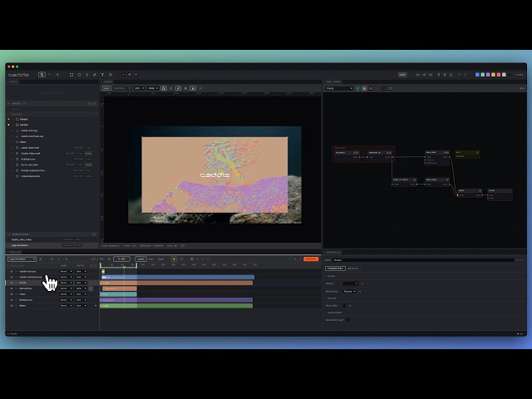Image resolution: width=532 pixels, height=399 pixels.
Task: Click the grey highlighted icon in node graph toolbar
Action: coord(364,89)
